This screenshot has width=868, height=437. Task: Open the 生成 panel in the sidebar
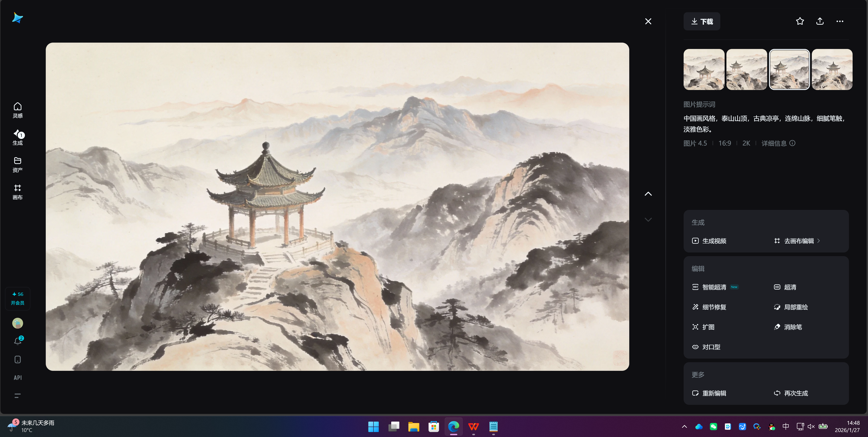pos(17,137)
